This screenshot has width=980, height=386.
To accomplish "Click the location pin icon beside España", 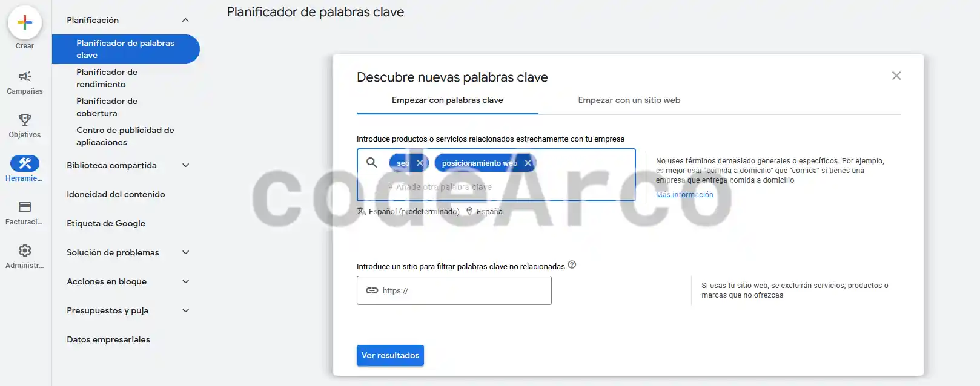I will tap(469, 211).
